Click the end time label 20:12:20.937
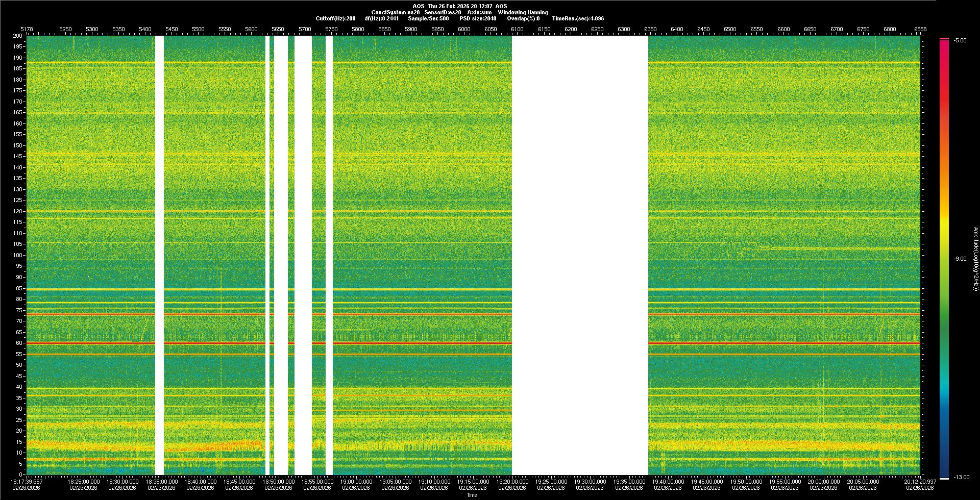980x500 pixels. 920,481
